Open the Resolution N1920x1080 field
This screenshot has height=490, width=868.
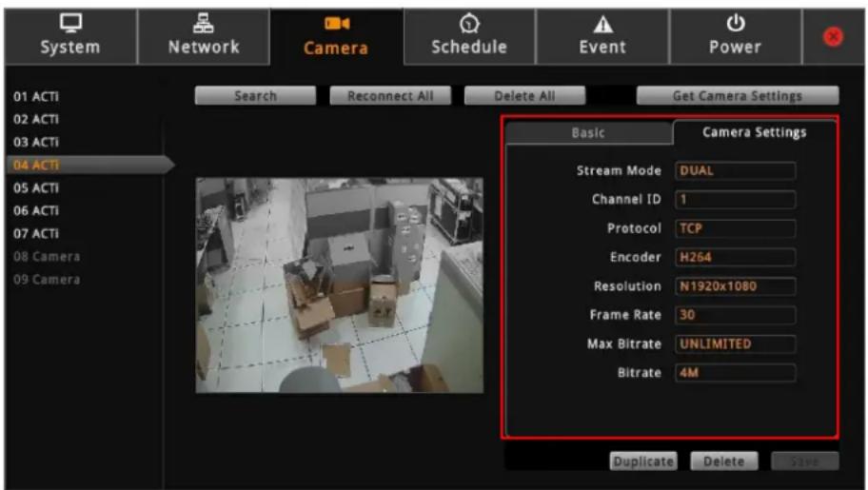[x=735, y=286]
